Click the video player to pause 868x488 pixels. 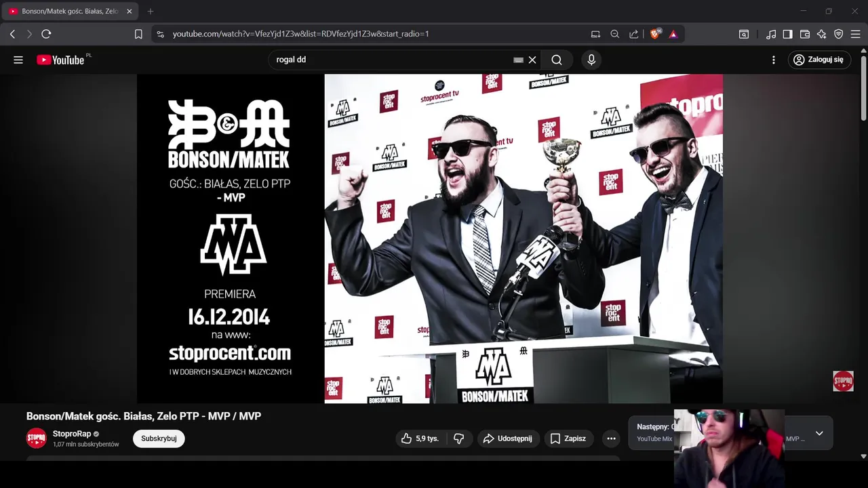(x=430, y=239)
